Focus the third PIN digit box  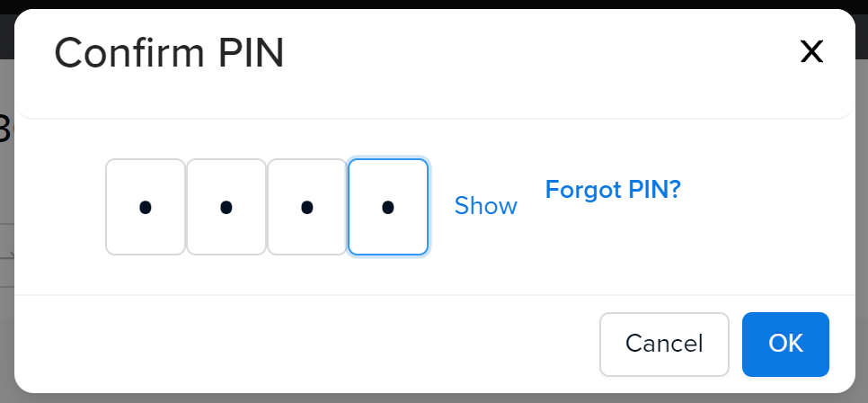pos(307,207)
